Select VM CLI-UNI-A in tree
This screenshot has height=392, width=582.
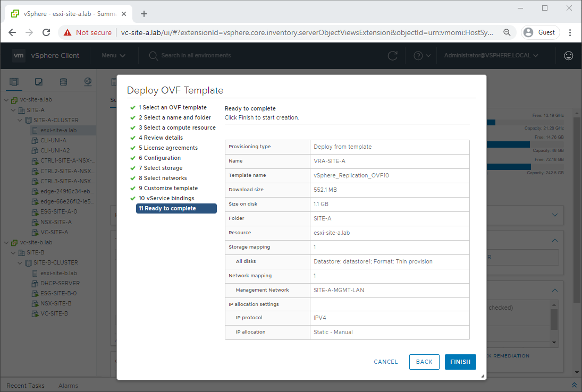[53, 141]
